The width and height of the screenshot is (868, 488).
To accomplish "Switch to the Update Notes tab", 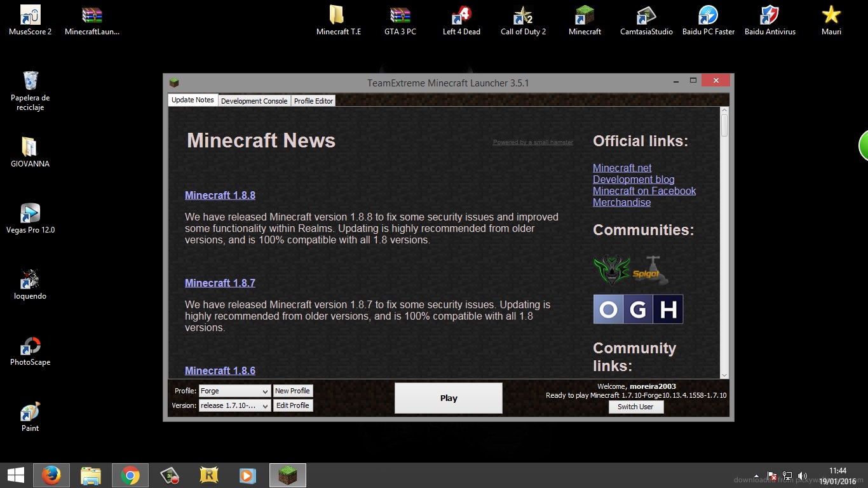I will coord(193,100).
